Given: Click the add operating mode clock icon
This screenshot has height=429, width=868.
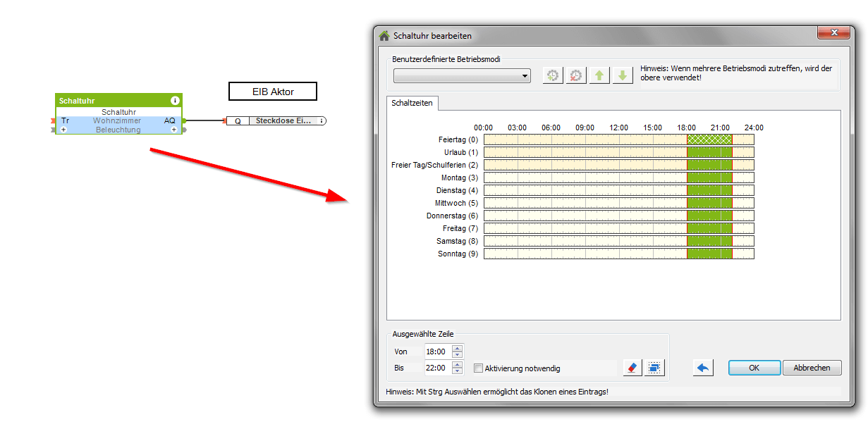Looking at the screenshot, I should (554, 75).
